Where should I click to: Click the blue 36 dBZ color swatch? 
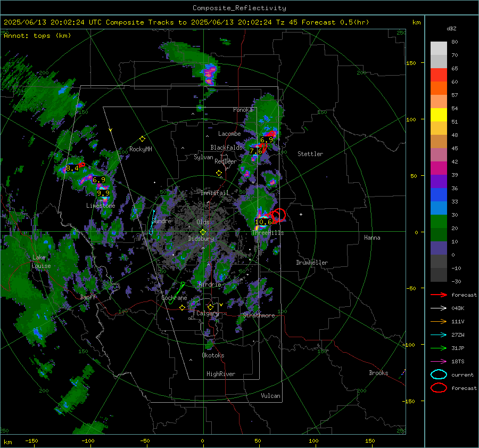(439, 194)
